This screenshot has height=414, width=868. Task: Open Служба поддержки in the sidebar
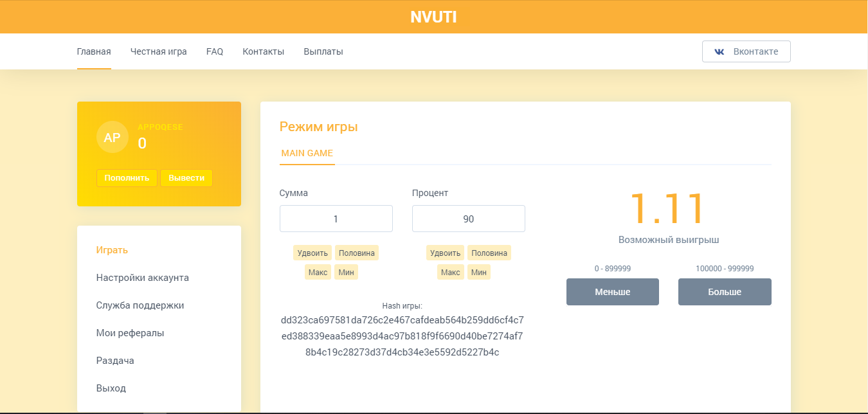click(x=140, y=305)
